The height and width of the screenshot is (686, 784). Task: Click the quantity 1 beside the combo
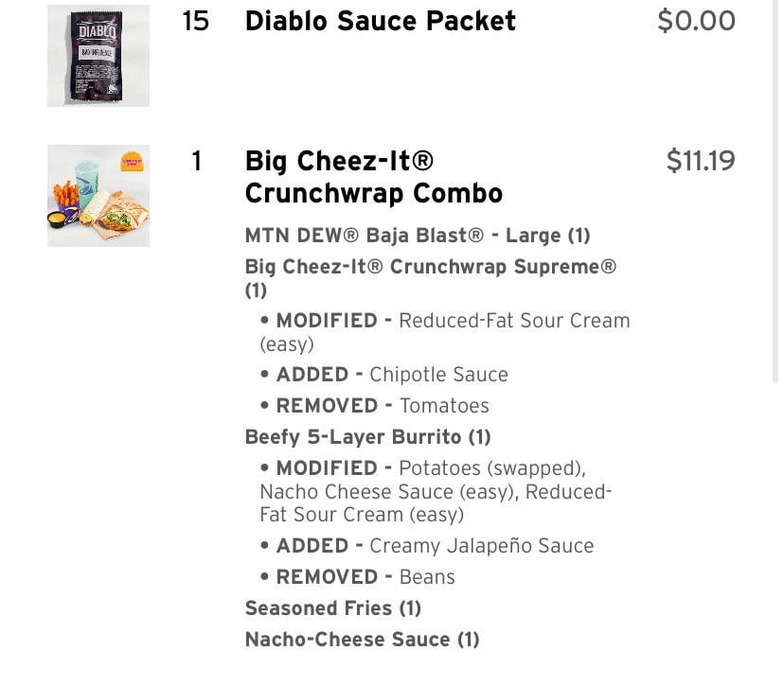pos(196,161)
